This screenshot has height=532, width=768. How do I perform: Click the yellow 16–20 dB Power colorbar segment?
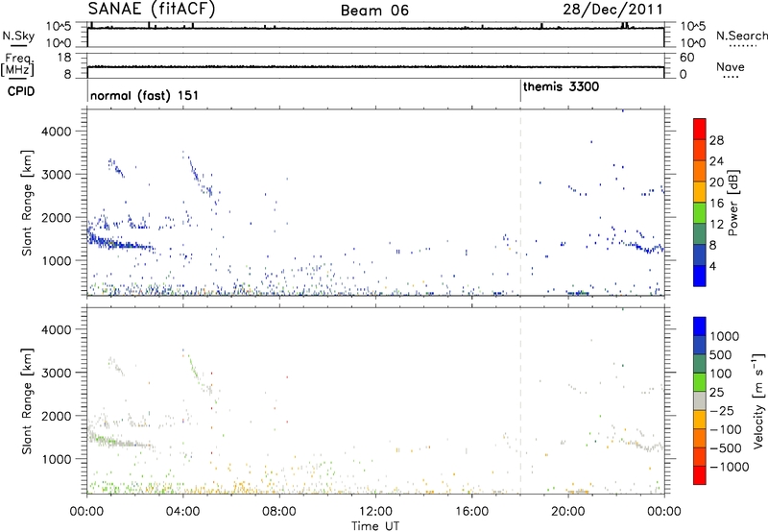700,192
